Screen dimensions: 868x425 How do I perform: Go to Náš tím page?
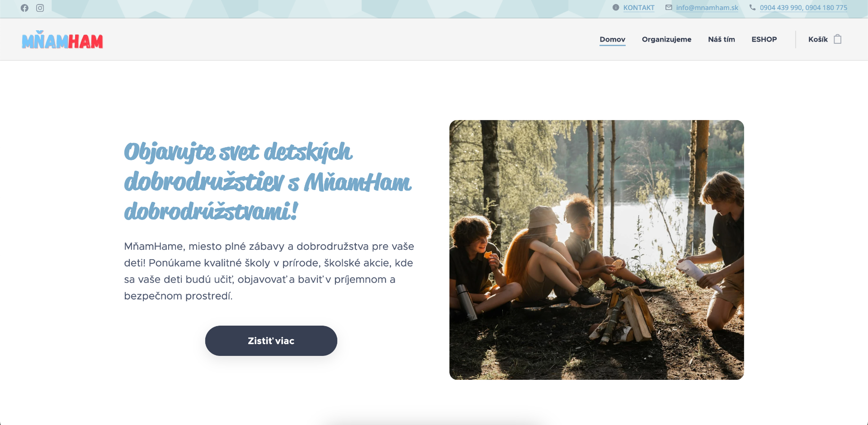coord(722,39)
